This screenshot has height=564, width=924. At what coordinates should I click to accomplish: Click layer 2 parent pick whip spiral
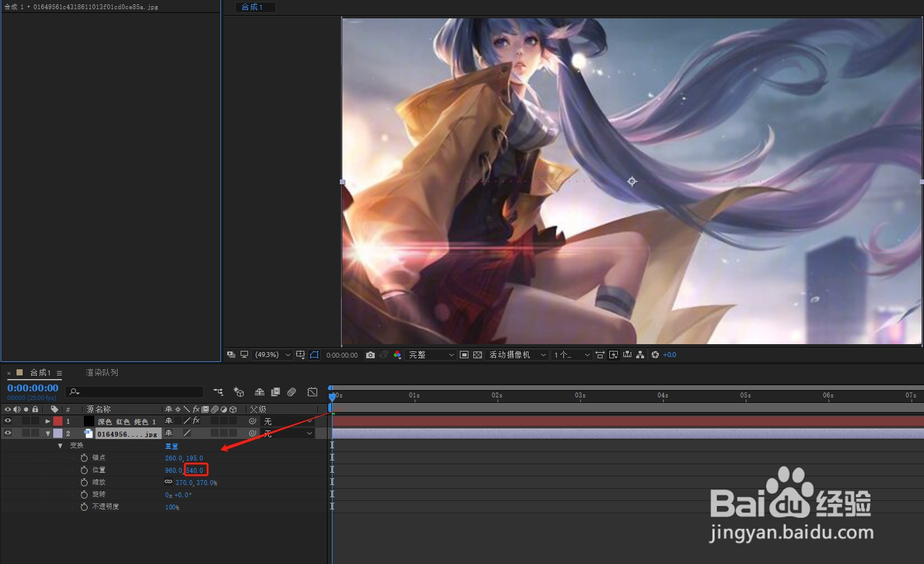point(252,433)
